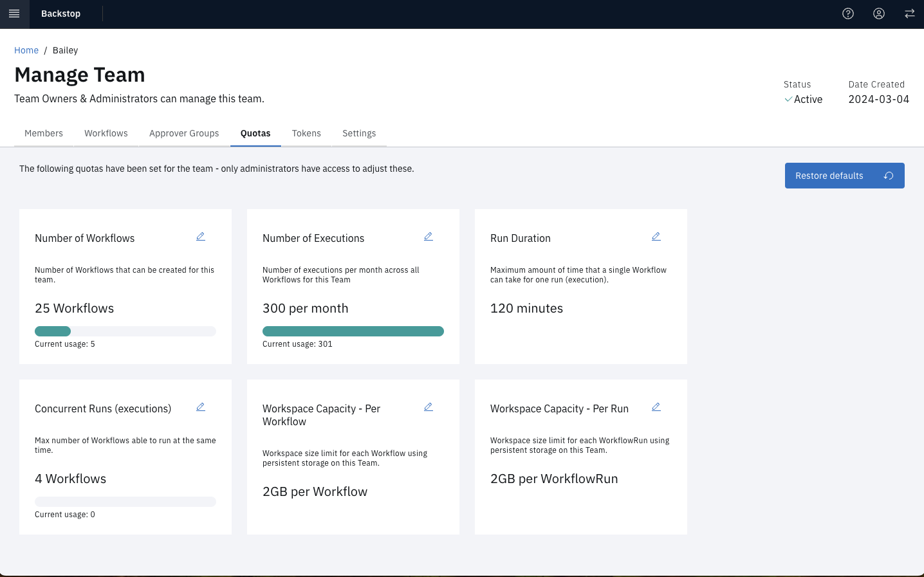
Task: Click the Backstop product name
Action: click(61, 14)
